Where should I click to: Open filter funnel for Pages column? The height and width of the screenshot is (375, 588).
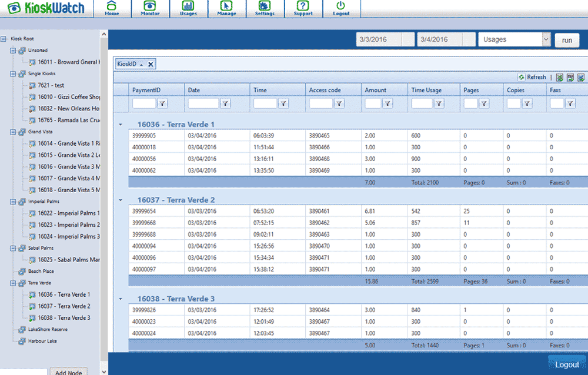tap(484, 103)
